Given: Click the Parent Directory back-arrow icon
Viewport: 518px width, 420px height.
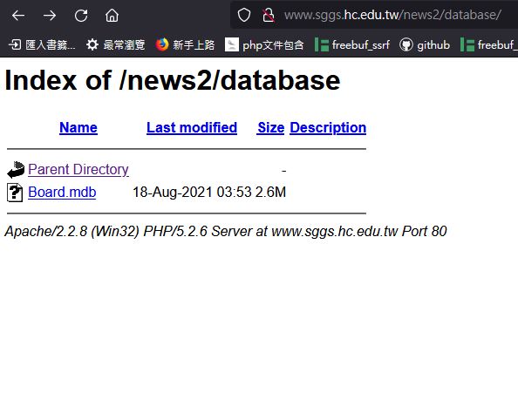Looking at the screenshot, I should coord(16,170).
